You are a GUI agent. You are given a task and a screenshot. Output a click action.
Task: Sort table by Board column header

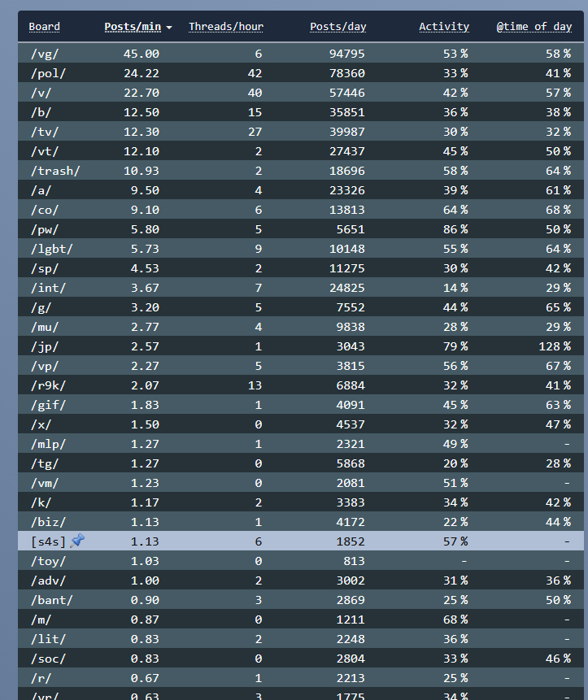44,27
